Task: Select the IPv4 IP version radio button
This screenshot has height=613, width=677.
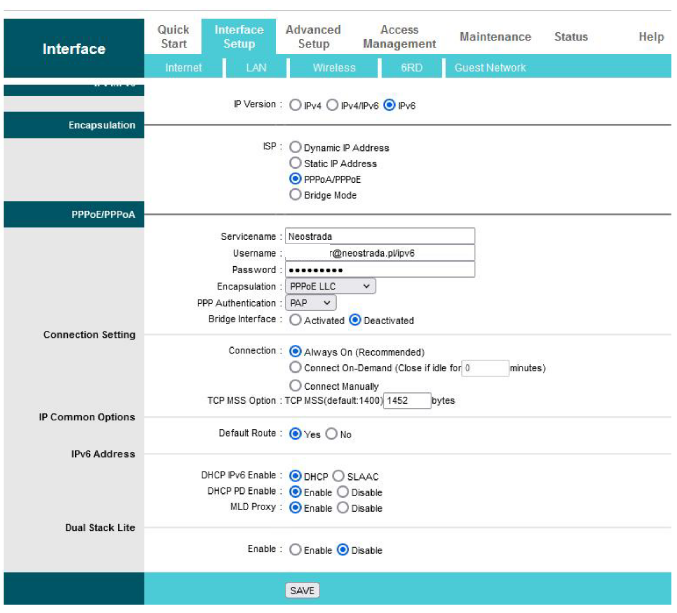Action: pyautogui.click(x=296, y=105)
